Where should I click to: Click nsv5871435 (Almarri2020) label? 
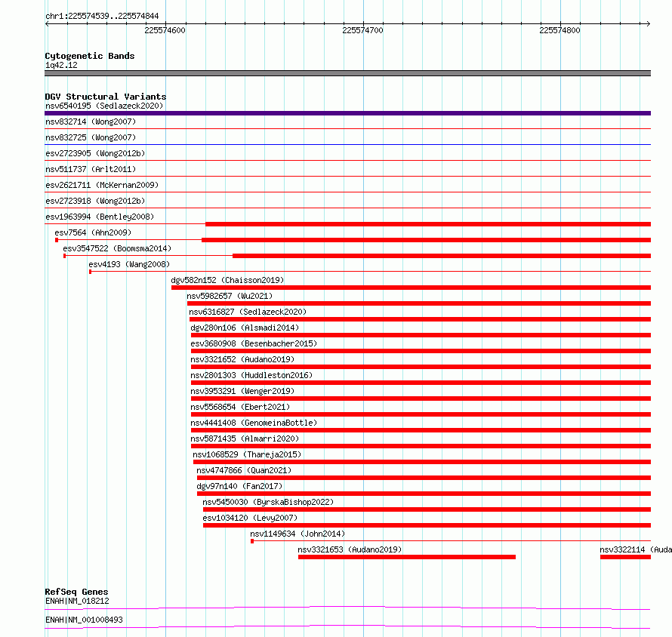(x=245, y=439)
